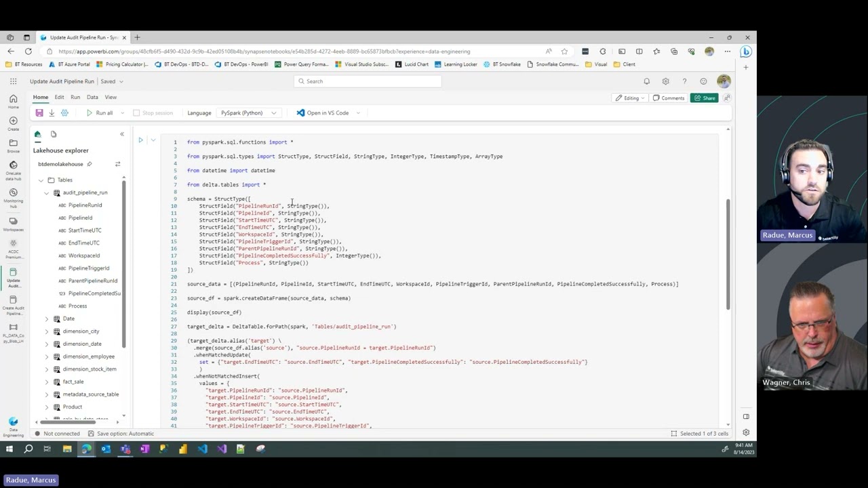Select the Resources file icon in explorer
This screenshot has width=868, height=488.
pyautogui.click(x=54, y=134)
